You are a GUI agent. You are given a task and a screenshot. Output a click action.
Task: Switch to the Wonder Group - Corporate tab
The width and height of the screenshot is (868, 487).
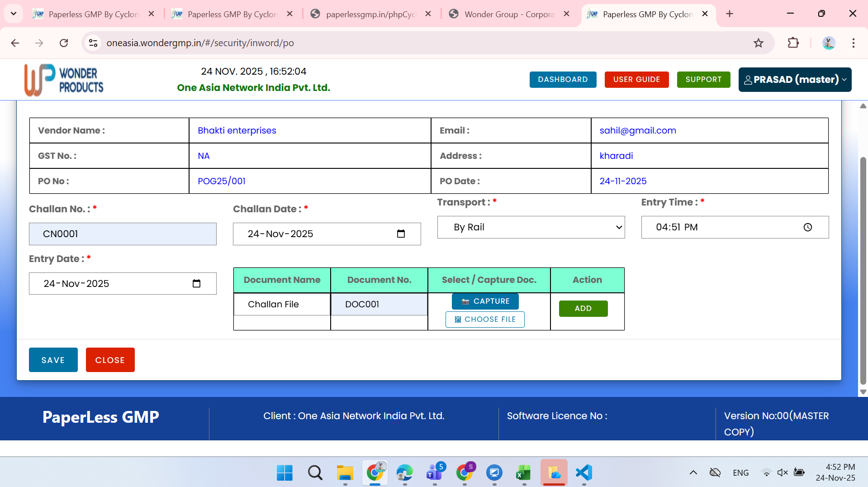[509, 14]
